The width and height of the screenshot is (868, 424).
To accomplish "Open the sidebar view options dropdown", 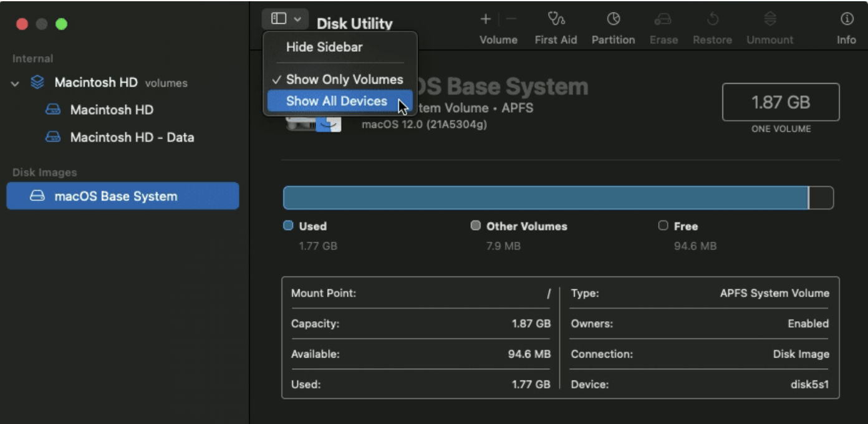I will click(284, 19).
